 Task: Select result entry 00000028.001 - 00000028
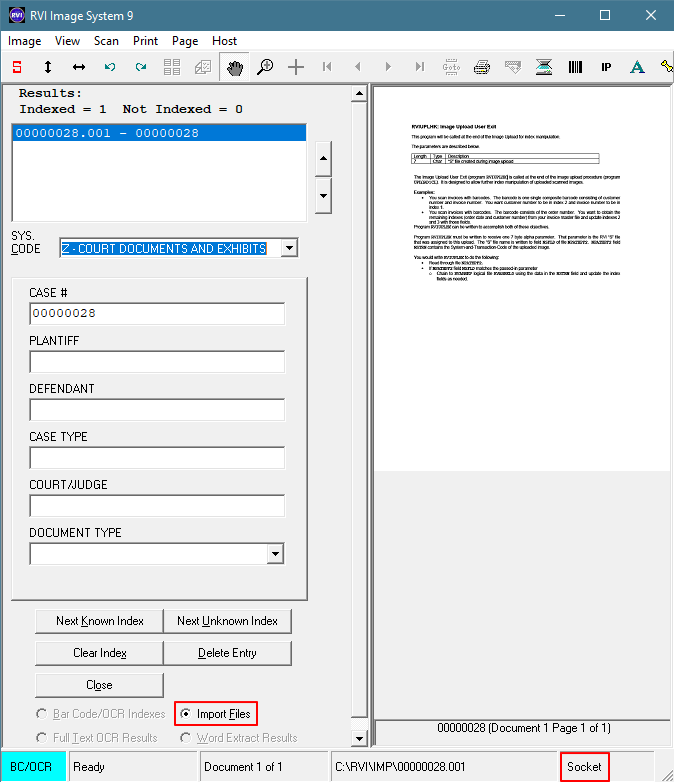[159, 133]
